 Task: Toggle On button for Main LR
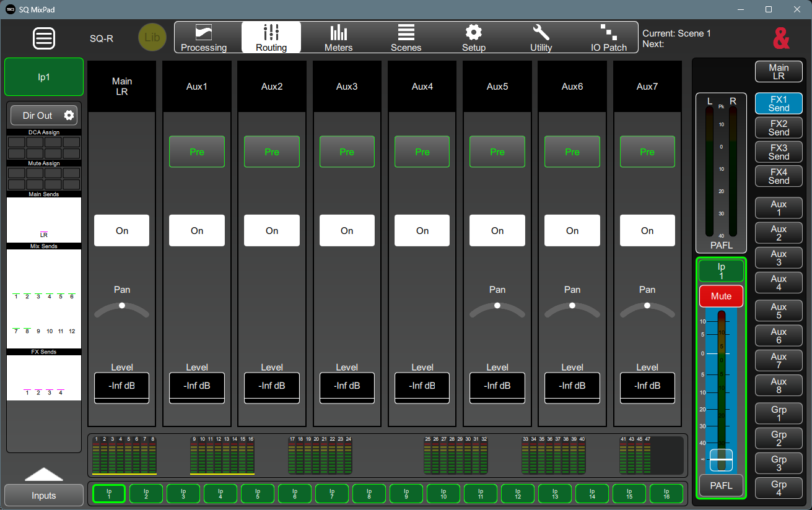(x=122, y=230)
